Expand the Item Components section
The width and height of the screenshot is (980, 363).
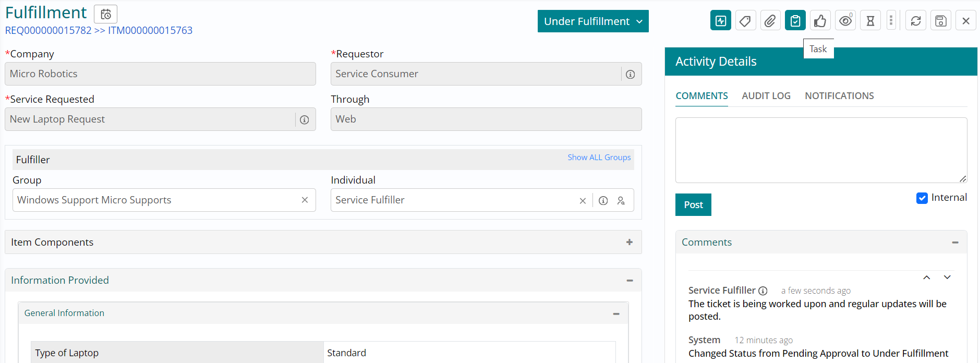point(629,242)
